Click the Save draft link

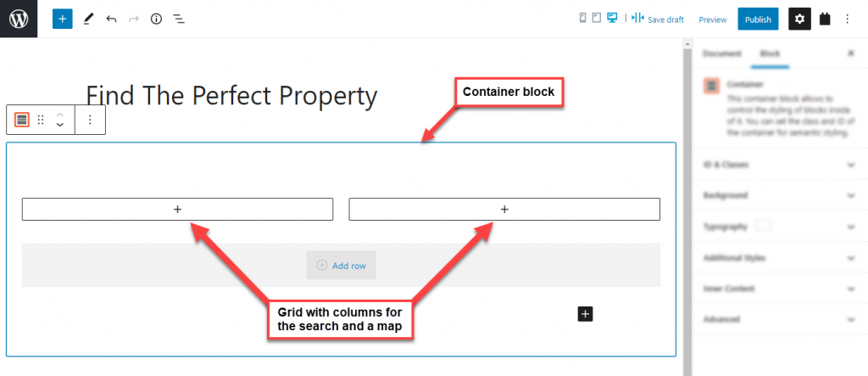click(x=665, y=20)
